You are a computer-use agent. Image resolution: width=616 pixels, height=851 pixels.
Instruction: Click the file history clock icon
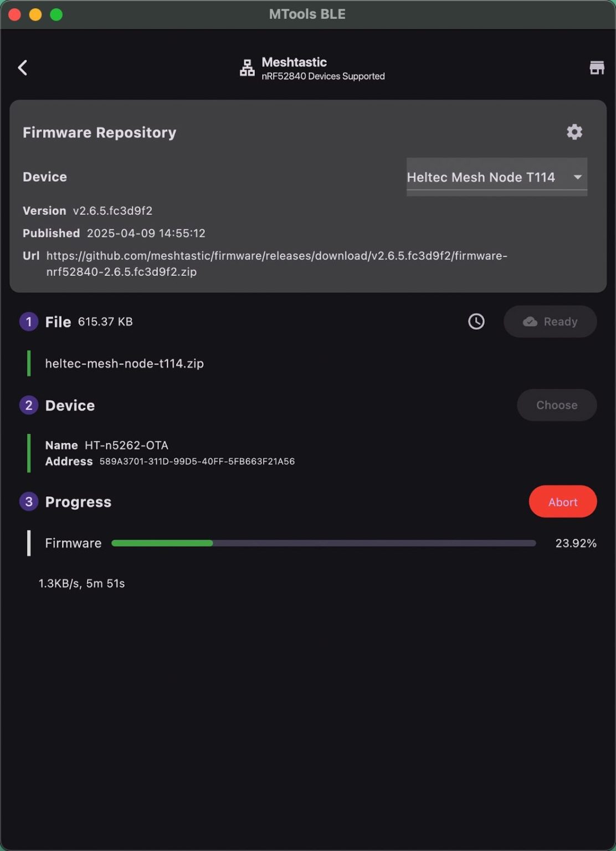coord(475,321)
